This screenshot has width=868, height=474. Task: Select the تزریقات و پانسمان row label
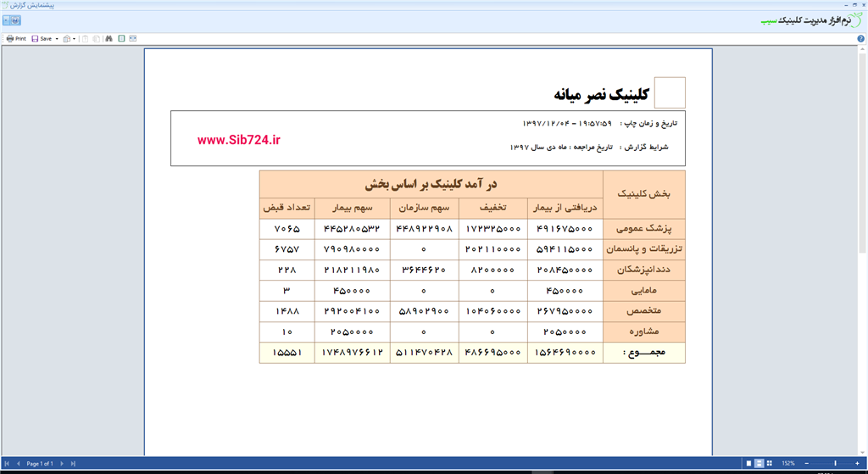tap(644, 249)
